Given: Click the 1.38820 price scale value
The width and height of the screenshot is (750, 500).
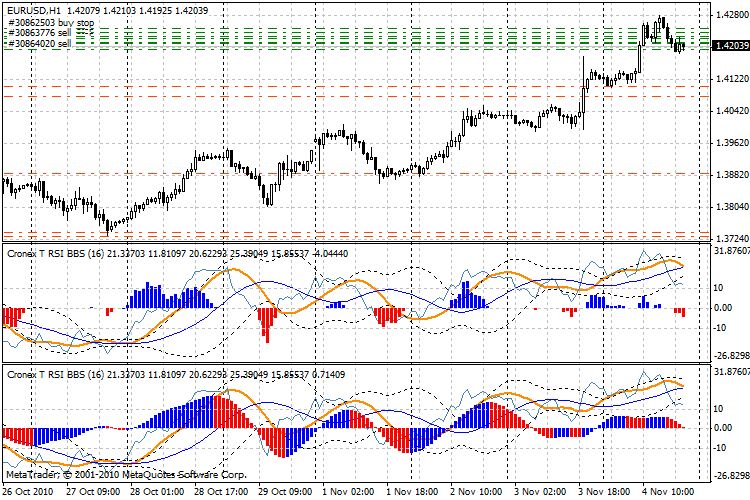Looking at the screenshot, I should [x=727, y=175].
